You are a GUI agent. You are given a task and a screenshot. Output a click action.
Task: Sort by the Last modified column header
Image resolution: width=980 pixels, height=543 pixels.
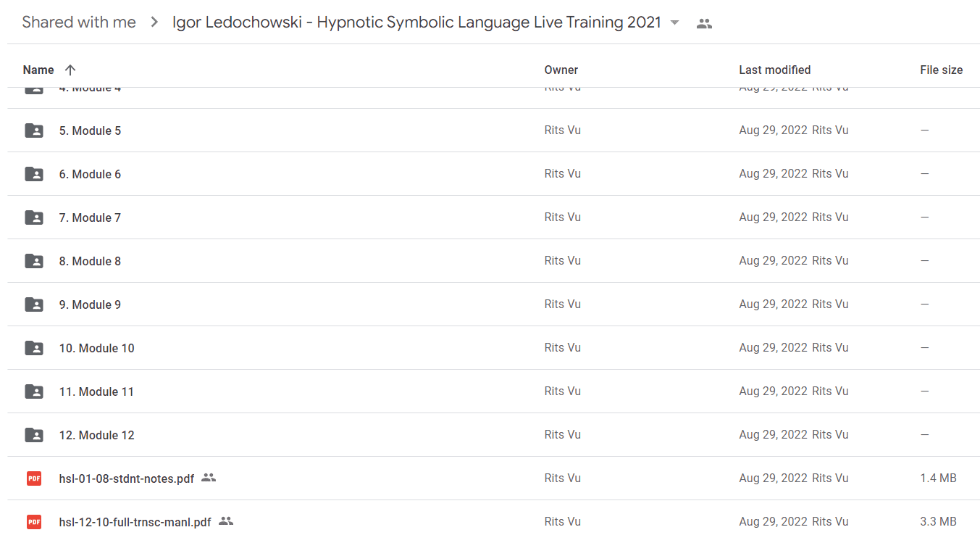[x=775, y=70]
